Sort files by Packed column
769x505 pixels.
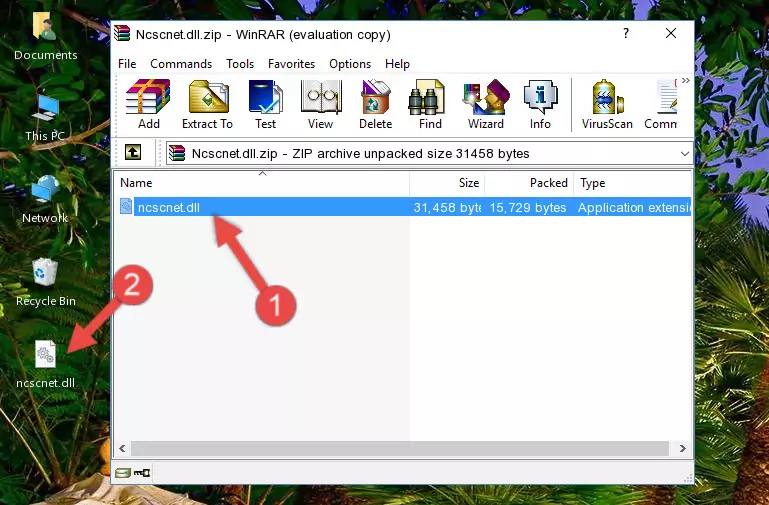[x=529, y=183]
